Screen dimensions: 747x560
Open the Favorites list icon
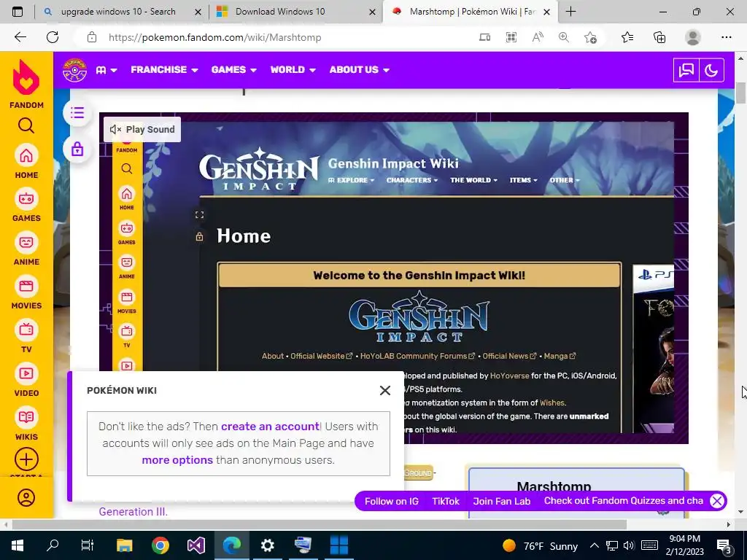coord(627,37)
